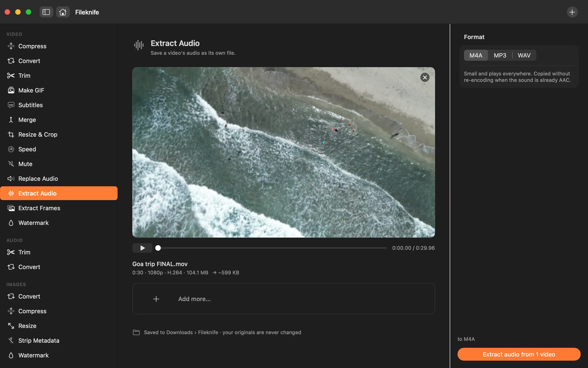Open the images Convert tool
Viewport: 588px width, 368px height.
[x=59, y=296]
